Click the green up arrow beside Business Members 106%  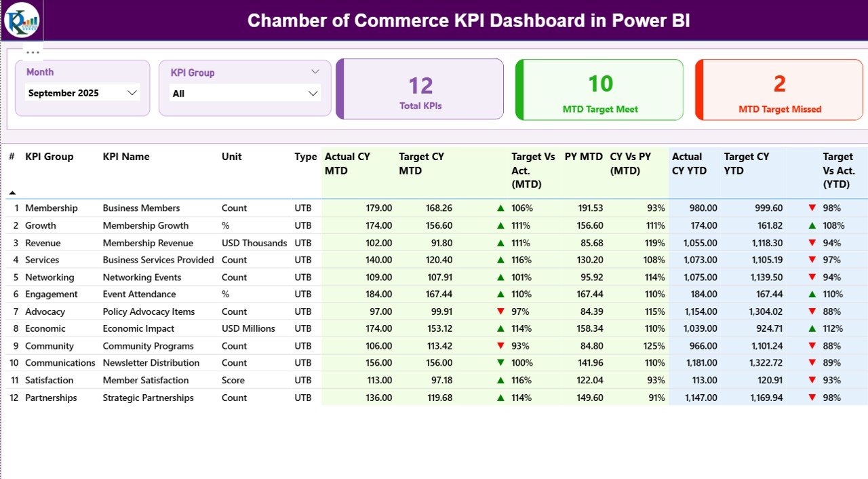502,208
